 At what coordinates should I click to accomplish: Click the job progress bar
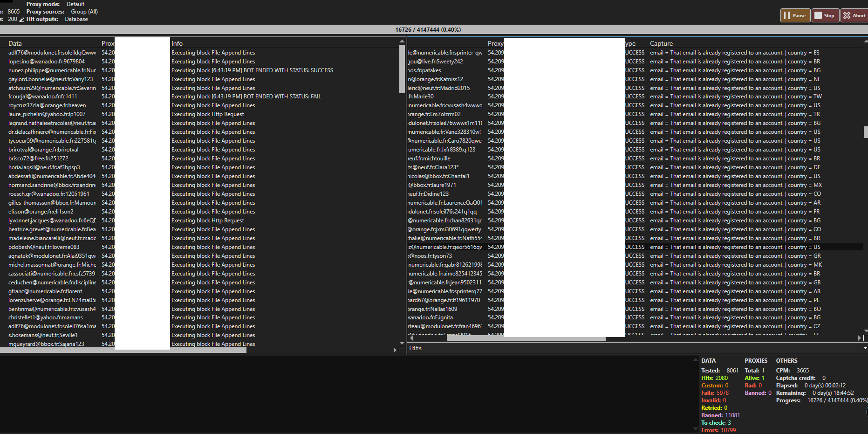[x=434, y=30]
